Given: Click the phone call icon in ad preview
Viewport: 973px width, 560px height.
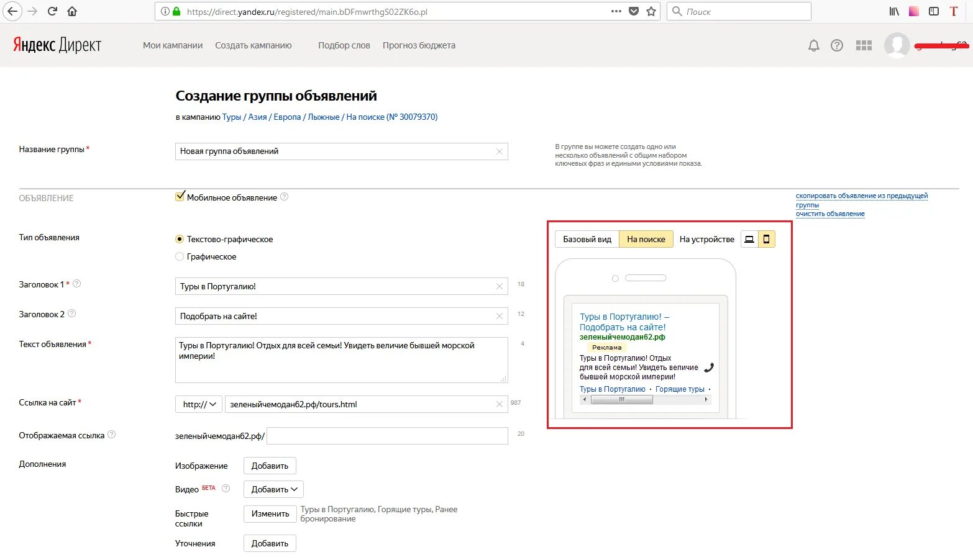Looking at the screenshot, I should pos(709,367).
